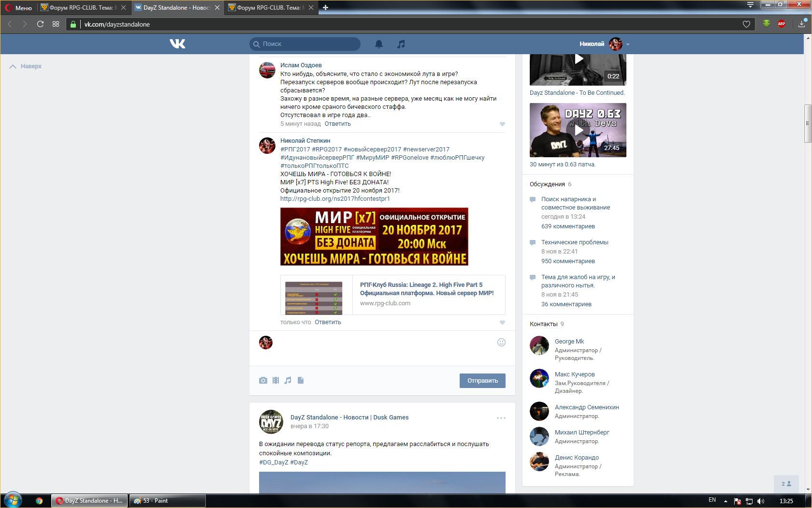Click page vertical scrollbar thumb
The height and width of the screenshot is (508, 812).
tap(808, 123)
